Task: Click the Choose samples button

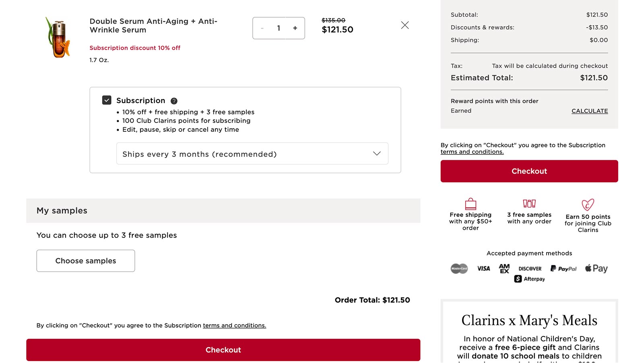Action: point(85,261)
